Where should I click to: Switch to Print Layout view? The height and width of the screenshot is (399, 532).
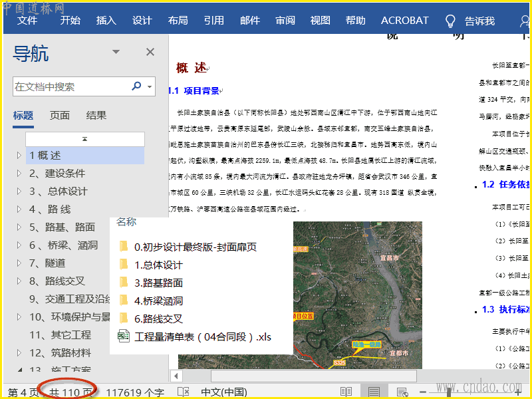[x=374, y=392]
